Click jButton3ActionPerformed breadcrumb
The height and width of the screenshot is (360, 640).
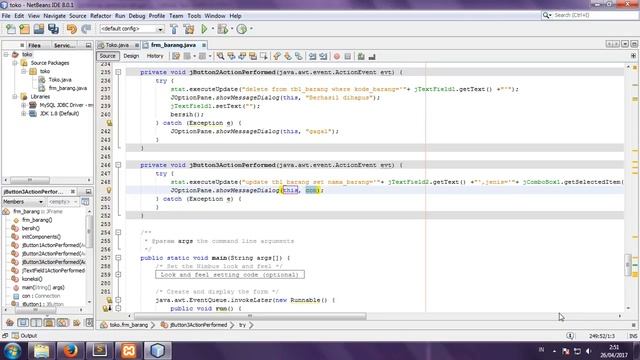click(198, 325)
